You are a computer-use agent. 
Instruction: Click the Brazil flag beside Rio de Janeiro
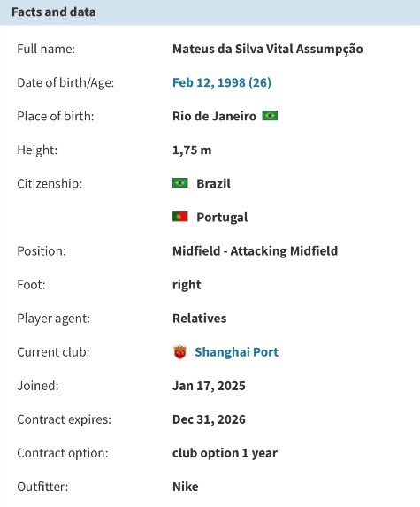point(270,115)
